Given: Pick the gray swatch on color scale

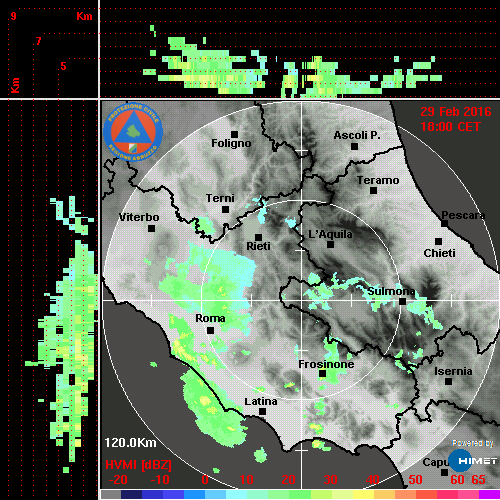Looking at the screenshot, I should click(111, 495).
